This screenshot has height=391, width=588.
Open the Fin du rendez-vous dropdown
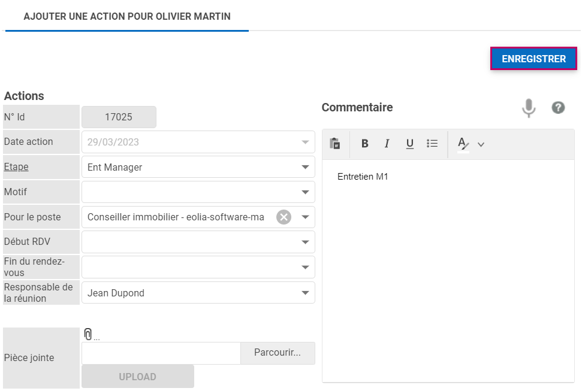pos(305,267)
